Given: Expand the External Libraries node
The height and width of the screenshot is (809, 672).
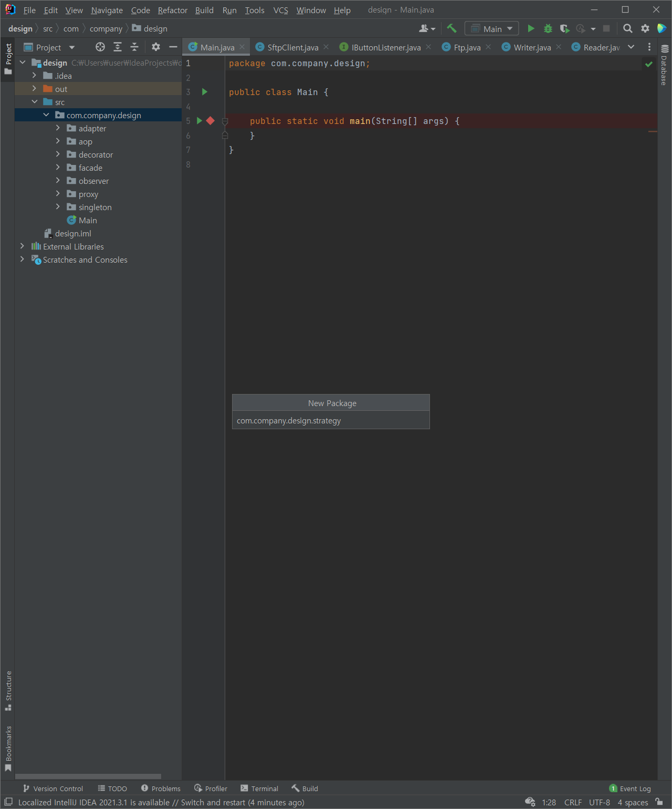Looking at the screenshot, I should pos(22,246).
